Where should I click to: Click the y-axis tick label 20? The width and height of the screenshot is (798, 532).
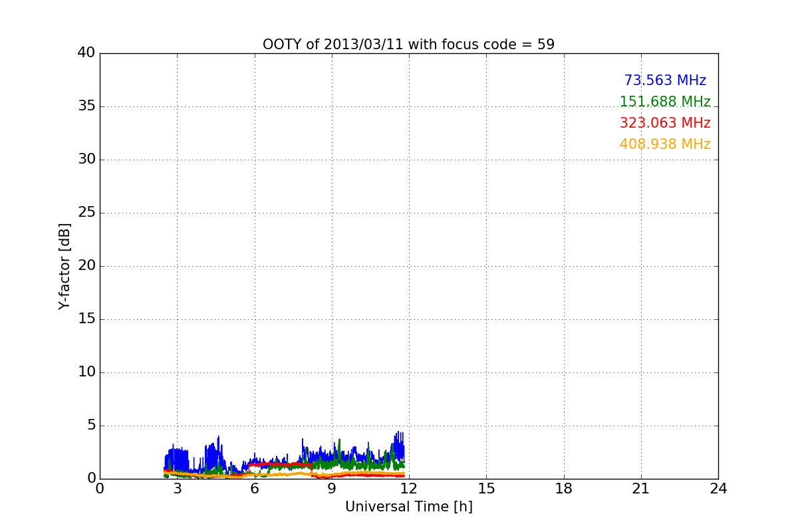click(86, 266)
